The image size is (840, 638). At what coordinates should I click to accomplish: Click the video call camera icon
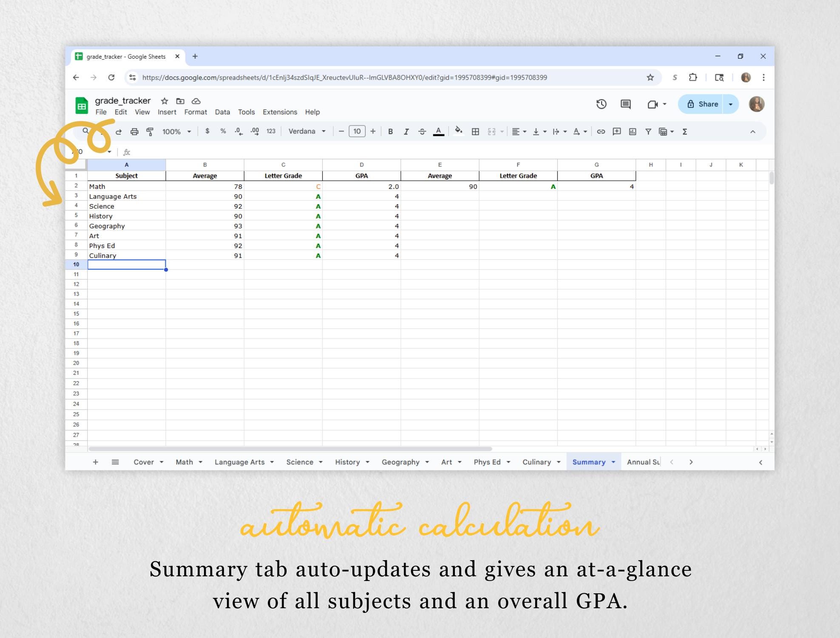653,104
